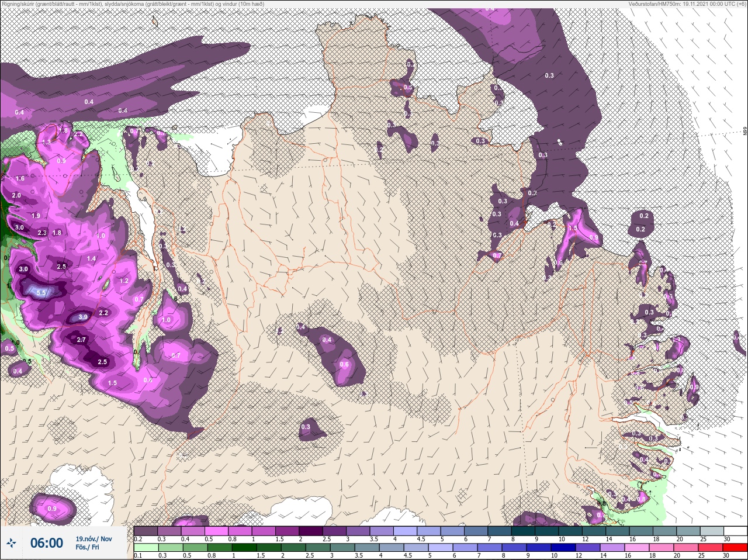Click the 'Fös./ Fri' weekday text
The height and width of the screenshot is (560, 748).
coord(87,548)
